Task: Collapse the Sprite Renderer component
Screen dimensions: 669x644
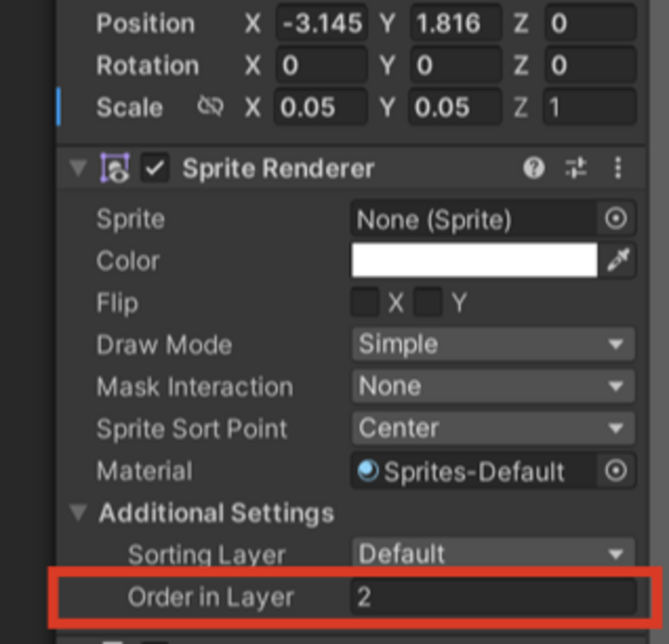Action: coord(78,168)
